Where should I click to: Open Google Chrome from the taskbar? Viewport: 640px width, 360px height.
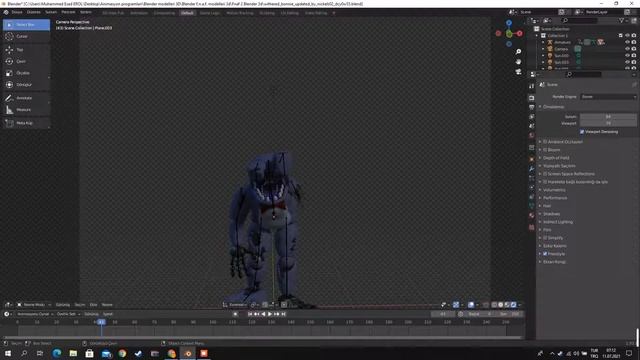[122, 353]
